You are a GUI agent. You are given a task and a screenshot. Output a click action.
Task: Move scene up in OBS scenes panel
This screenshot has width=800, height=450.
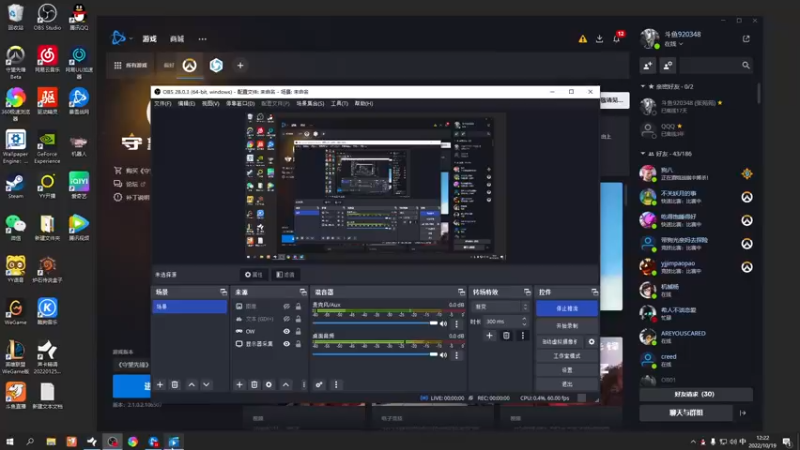click(x=192, y=385)
